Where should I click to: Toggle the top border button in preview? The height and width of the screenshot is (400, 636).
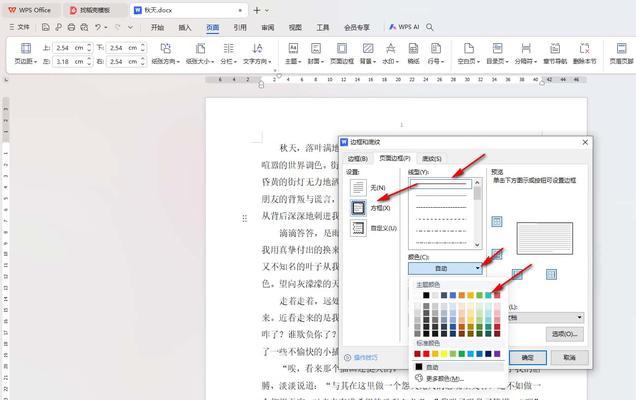pyautogui.click(x=497, y=222)
